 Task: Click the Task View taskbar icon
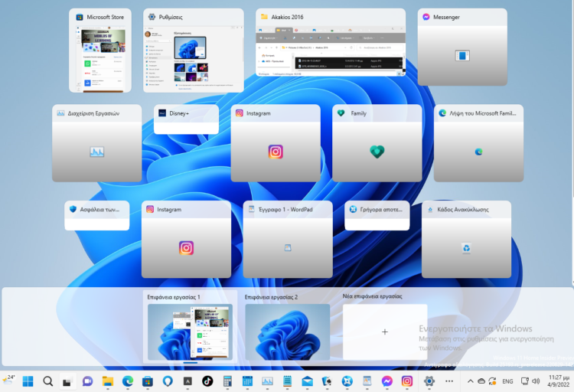(x=67, y=381)
